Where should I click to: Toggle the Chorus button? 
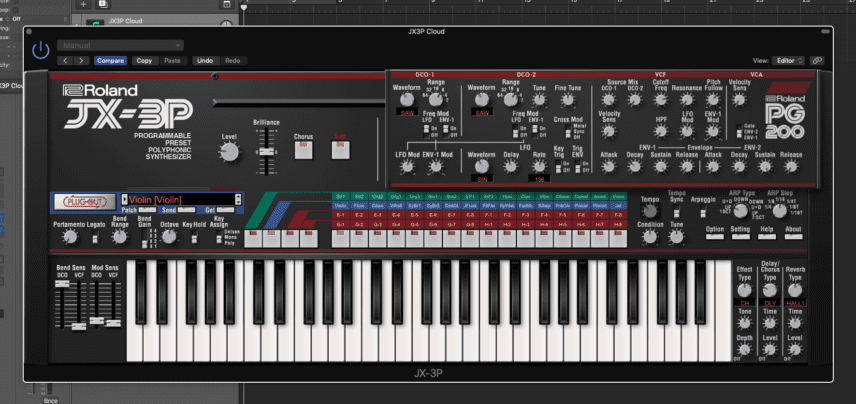(303, 149)
